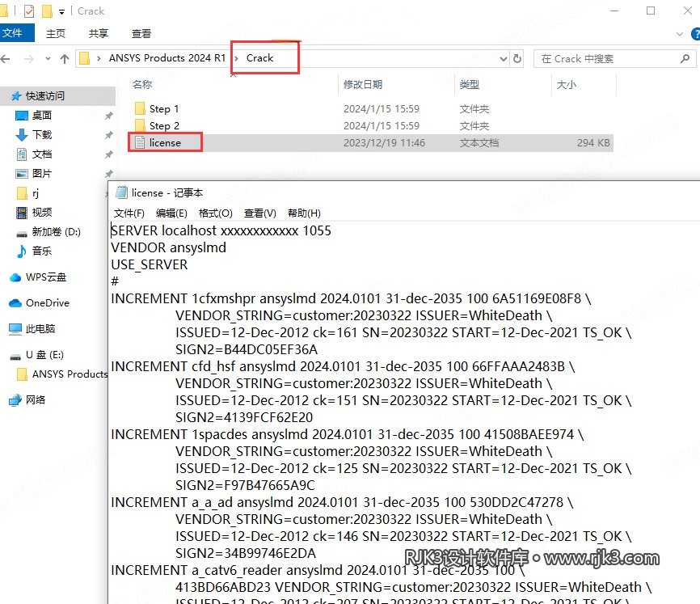Image resolution: width=700 pixels, height=604 pixels.
Task: Sort files by 大小 column
Action: (x=566, y=84)
